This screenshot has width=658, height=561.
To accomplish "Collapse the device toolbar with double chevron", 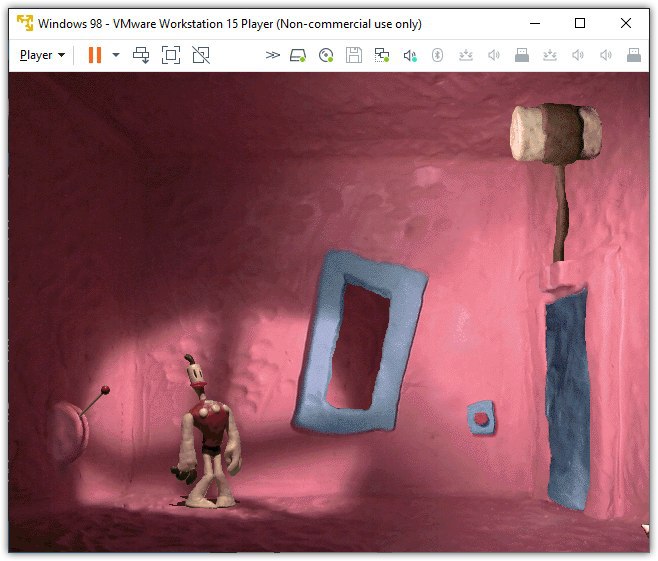I will pos(272,55).
